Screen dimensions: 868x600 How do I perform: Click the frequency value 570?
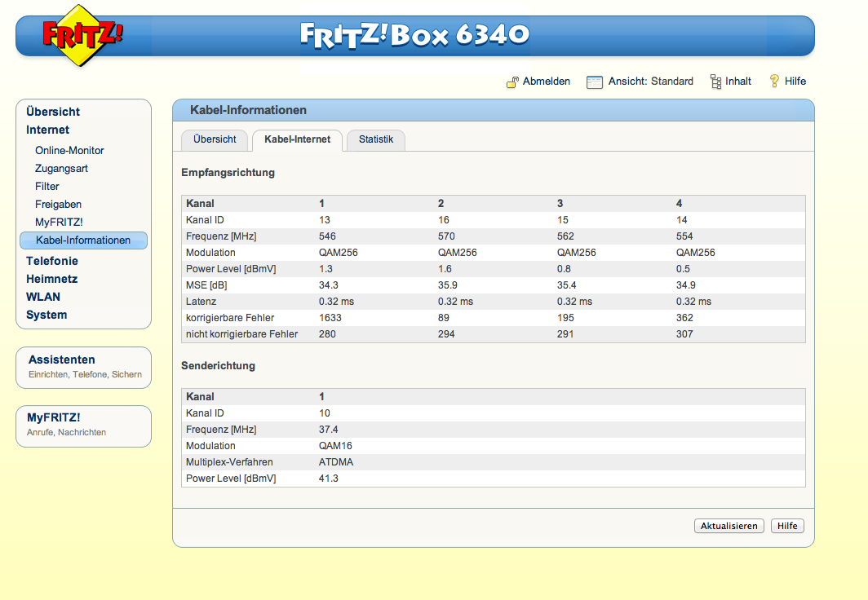446,236
